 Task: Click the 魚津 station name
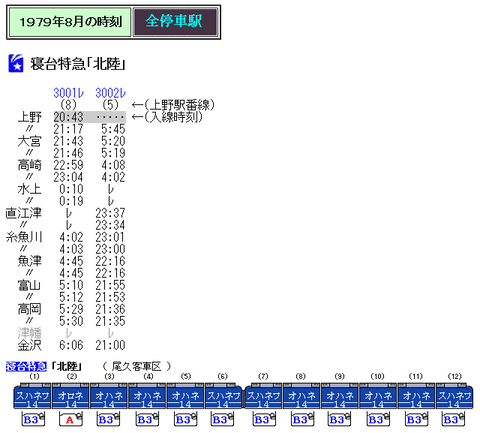29,261
